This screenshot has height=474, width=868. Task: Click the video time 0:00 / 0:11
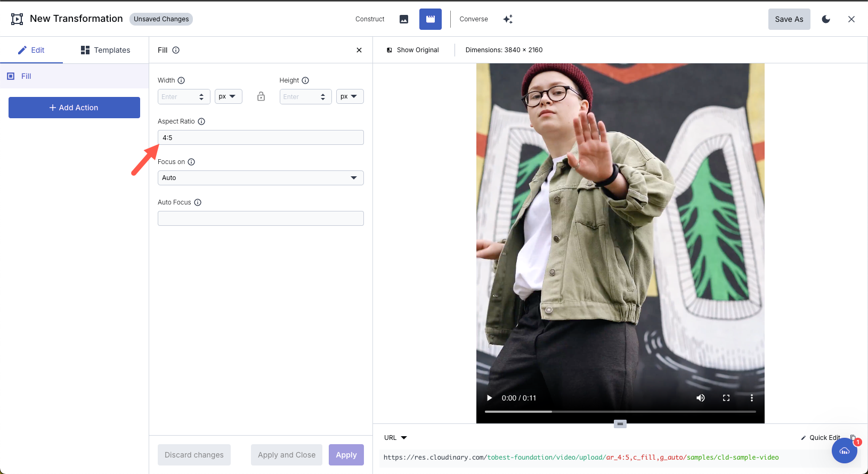coord(519,398)
